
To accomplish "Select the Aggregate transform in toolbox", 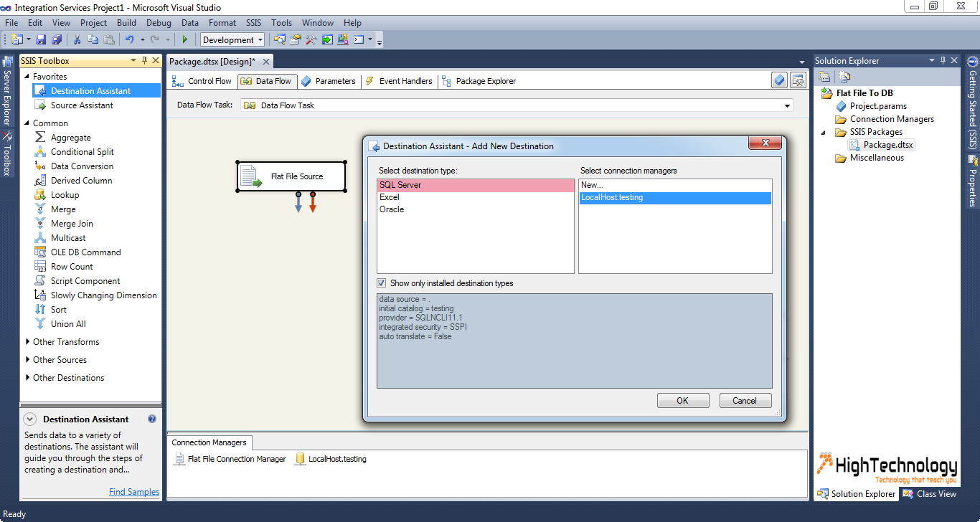I will (71, 138).
